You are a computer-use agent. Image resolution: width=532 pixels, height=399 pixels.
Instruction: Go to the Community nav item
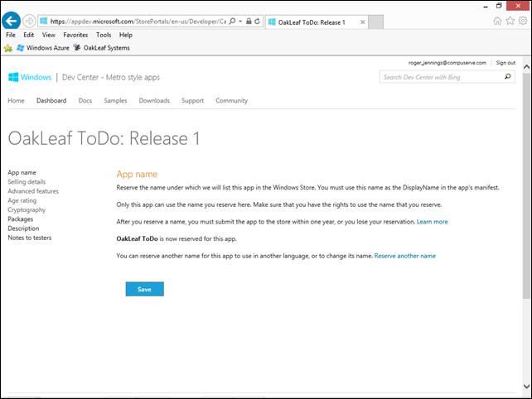(x=232, y=101)
